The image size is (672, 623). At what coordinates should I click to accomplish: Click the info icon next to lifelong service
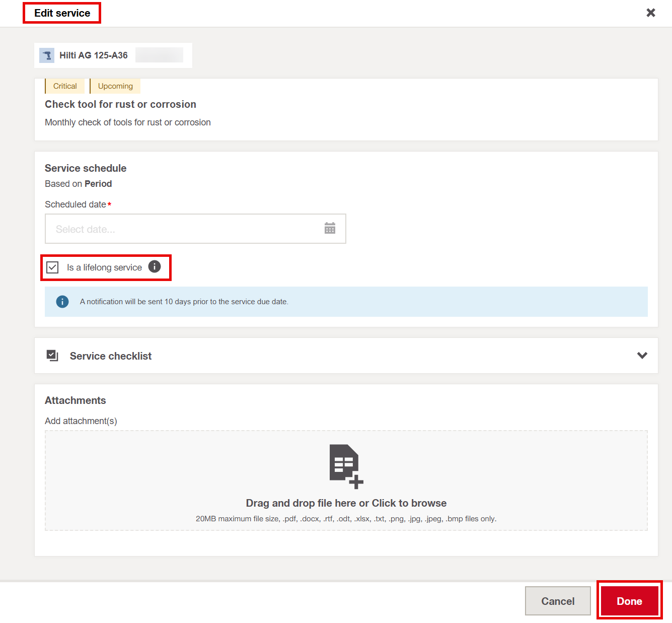coord(155,266)
